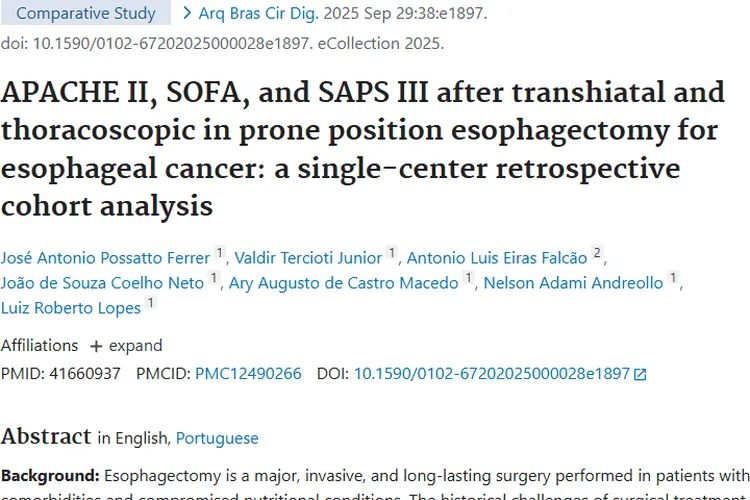Click the Abstract section heading
The width and height of the screenshot is (750, 500).
45,436
